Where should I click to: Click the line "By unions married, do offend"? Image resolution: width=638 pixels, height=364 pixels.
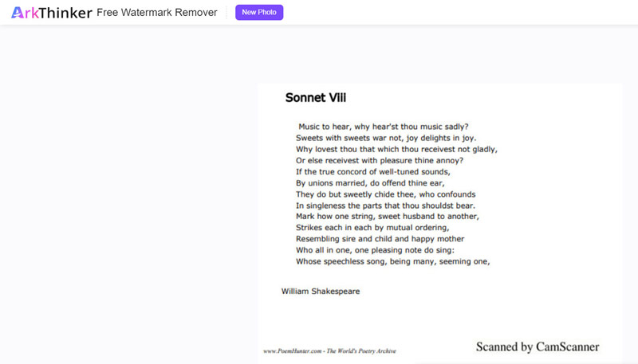click(370, 183)
